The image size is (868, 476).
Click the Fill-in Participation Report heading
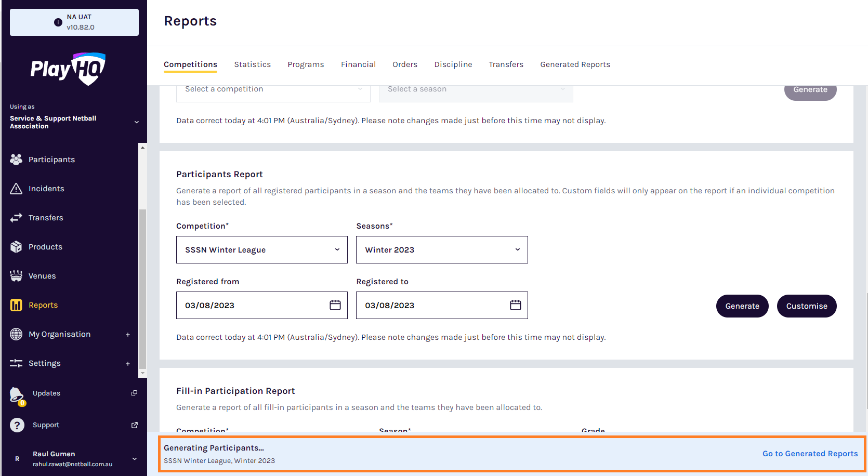click(235, 391)
